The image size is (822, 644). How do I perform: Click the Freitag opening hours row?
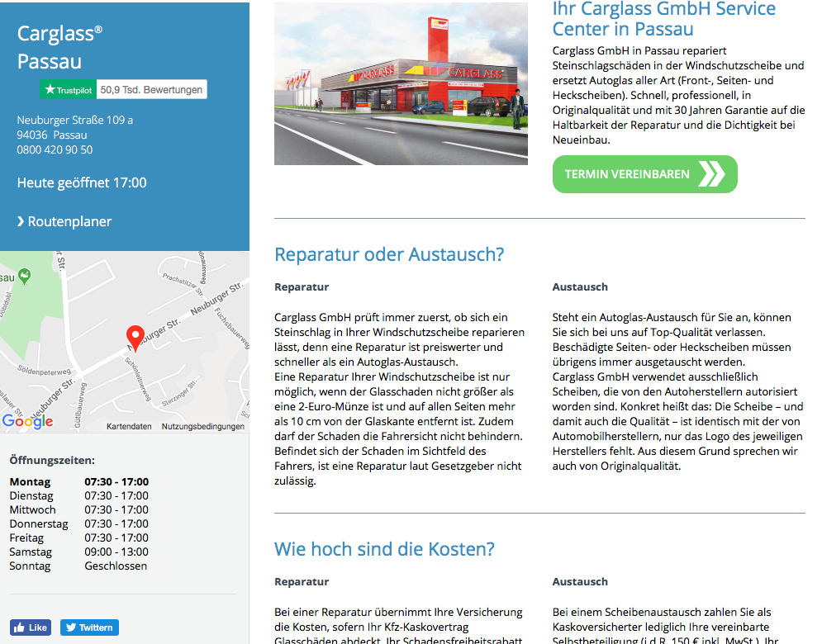(79, 537)
